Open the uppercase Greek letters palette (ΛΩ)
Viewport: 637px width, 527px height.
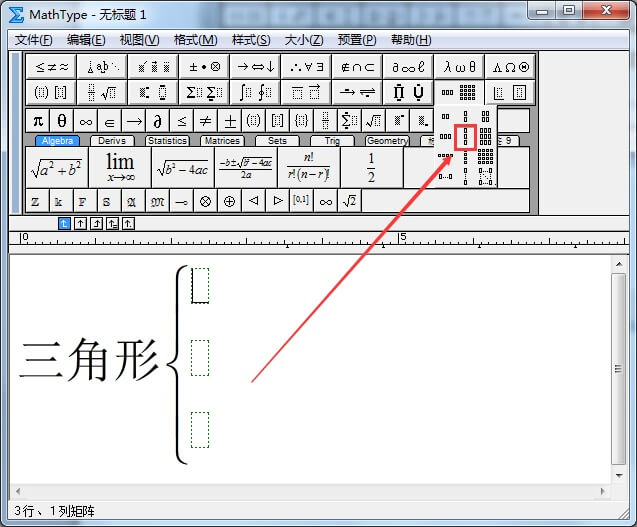pyautogui.click(x=510, y=67)
